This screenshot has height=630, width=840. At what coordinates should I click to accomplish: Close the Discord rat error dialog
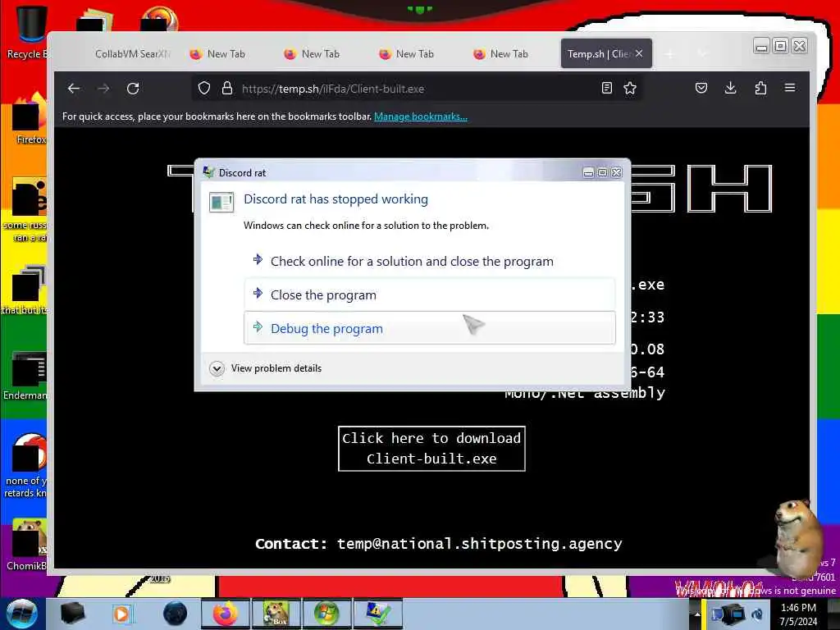[617, 172]
